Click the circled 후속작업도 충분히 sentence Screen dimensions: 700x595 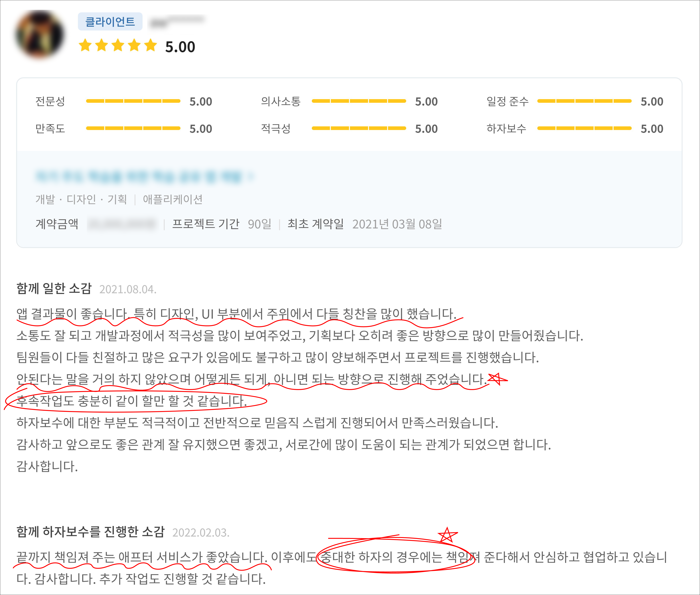[x=132, y=401]
